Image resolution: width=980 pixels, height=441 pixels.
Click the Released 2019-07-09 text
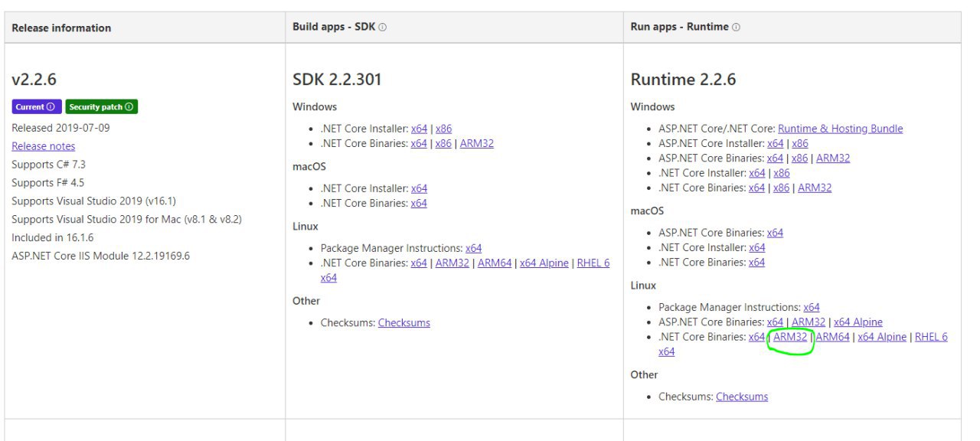pyautogui.click(x=60, y=128)
